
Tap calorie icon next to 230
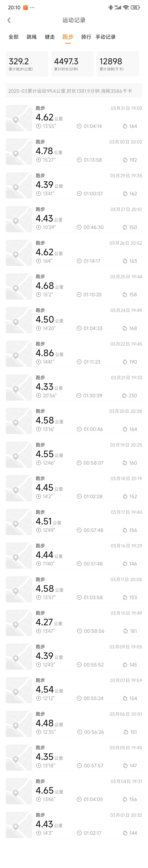(124, 396)
